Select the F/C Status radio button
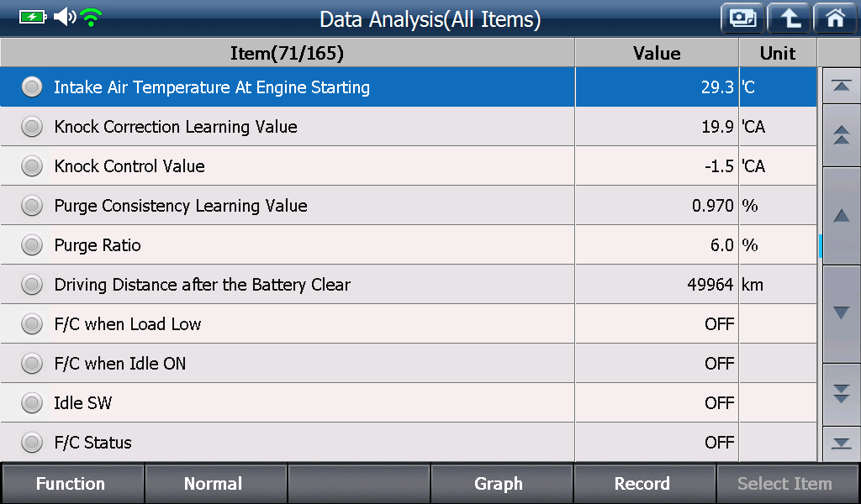 pos(32,442)
